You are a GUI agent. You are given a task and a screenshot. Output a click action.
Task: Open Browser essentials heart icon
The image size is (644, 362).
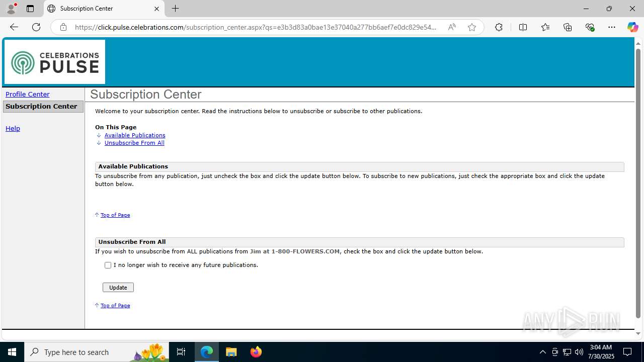[590, 27]
